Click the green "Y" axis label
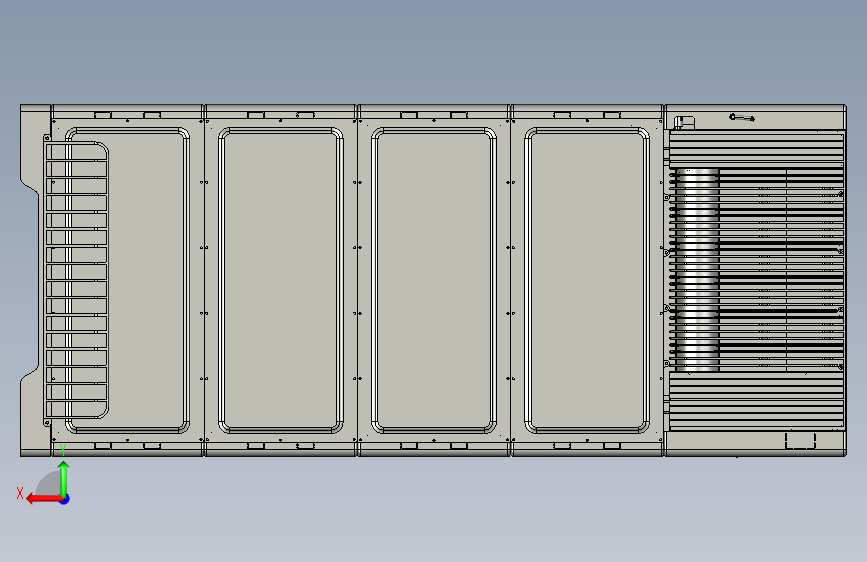This screenshot has height=562, width=867. click(63, 450)
